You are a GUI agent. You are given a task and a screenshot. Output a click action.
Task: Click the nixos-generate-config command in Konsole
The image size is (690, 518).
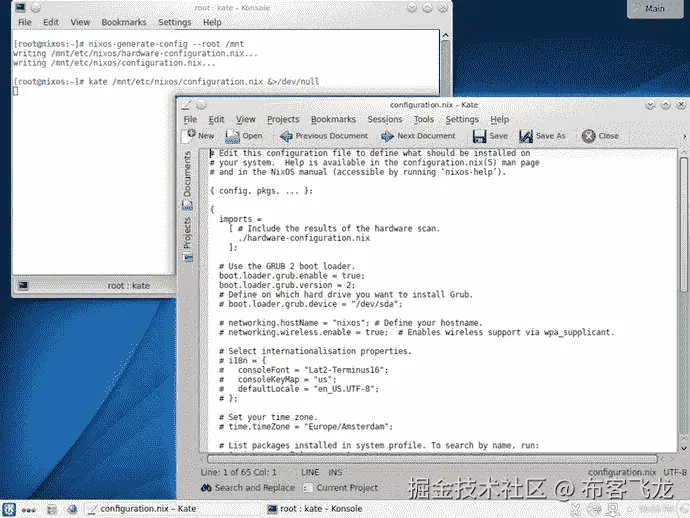[166, 44]
